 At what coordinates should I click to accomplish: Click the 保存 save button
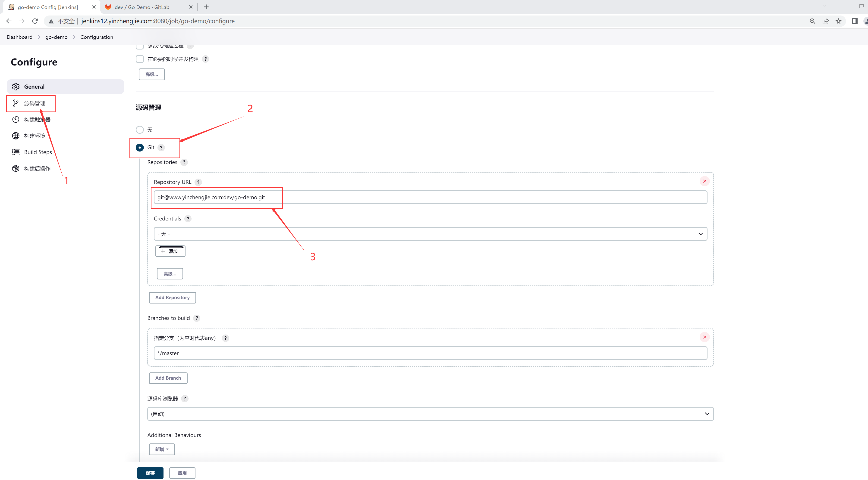tap(150, 473)
